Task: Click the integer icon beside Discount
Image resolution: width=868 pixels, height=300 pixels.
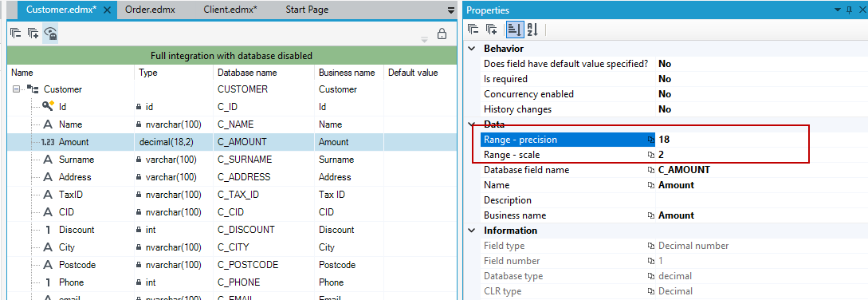Action: tap(48, 230)
